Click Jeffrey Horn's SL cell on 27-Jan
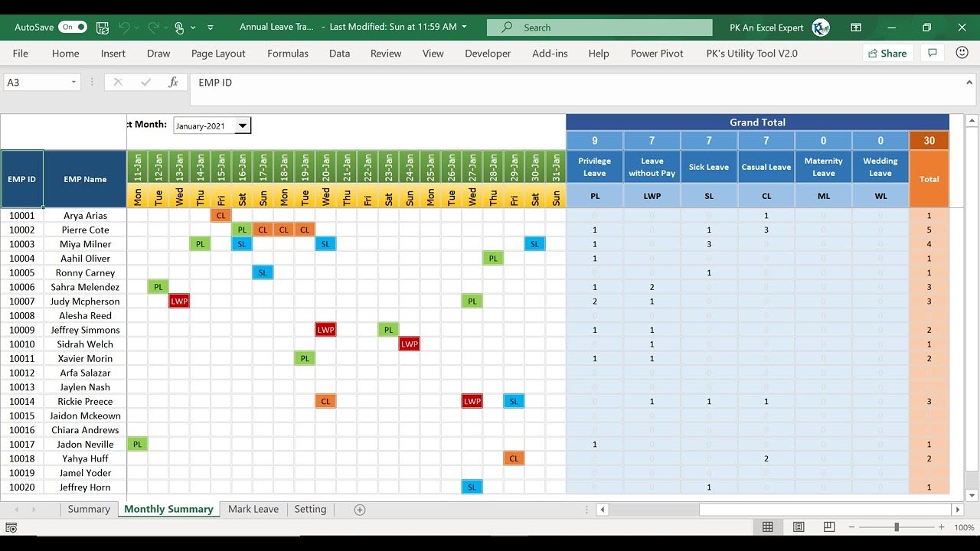The image size is (980, 551). point(472,487)
